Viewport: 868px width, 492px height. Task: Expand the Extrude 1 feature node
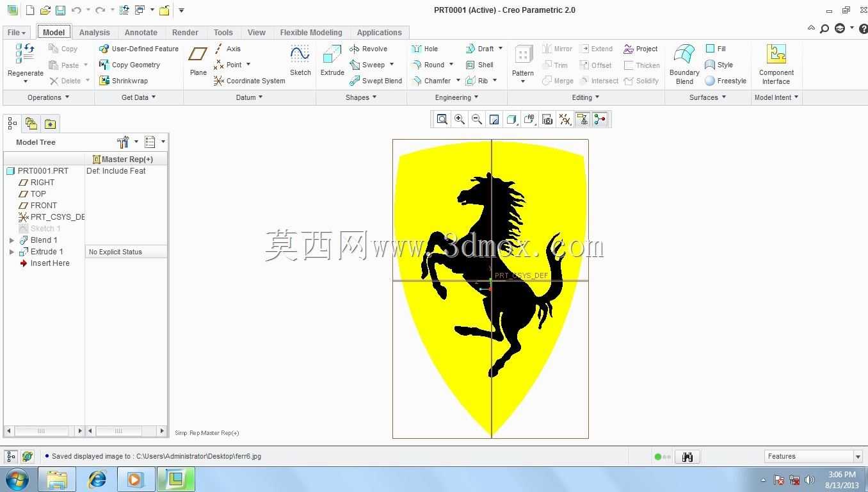pyautogui.click(x=12, y=252)
